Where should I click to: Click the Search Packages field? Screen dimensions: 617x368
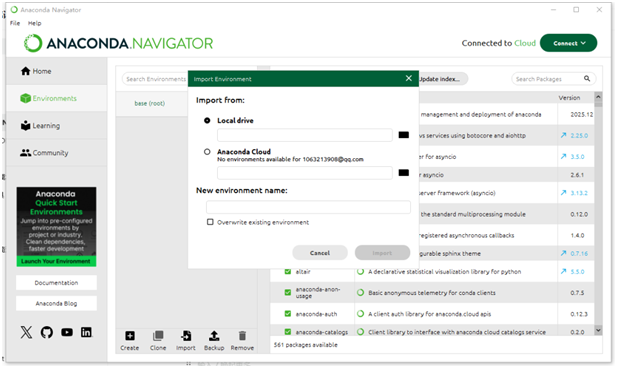pos(554,79)
